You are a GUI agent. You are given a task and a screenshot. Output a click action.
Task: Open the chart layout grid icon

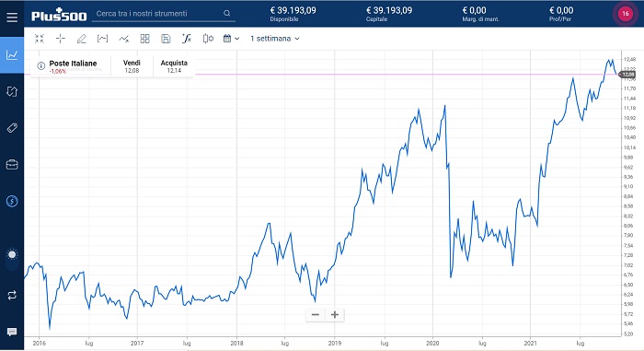[x=144, y=39]
